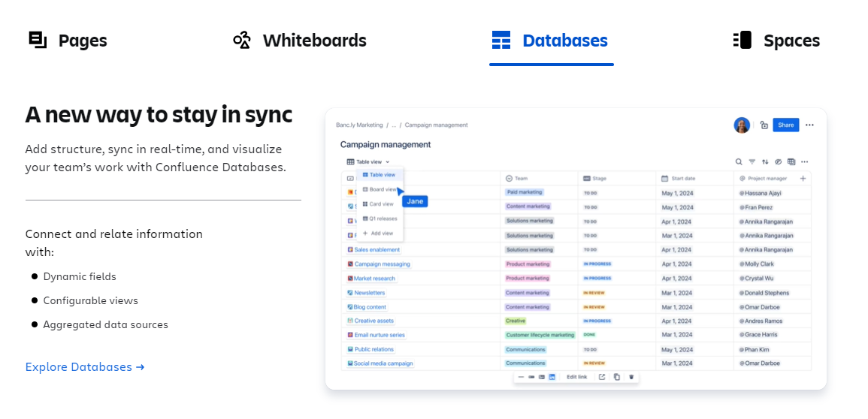This screenshot has height=419, width=868.
Task: Click the Edit link button
Action: coord(577,377)
